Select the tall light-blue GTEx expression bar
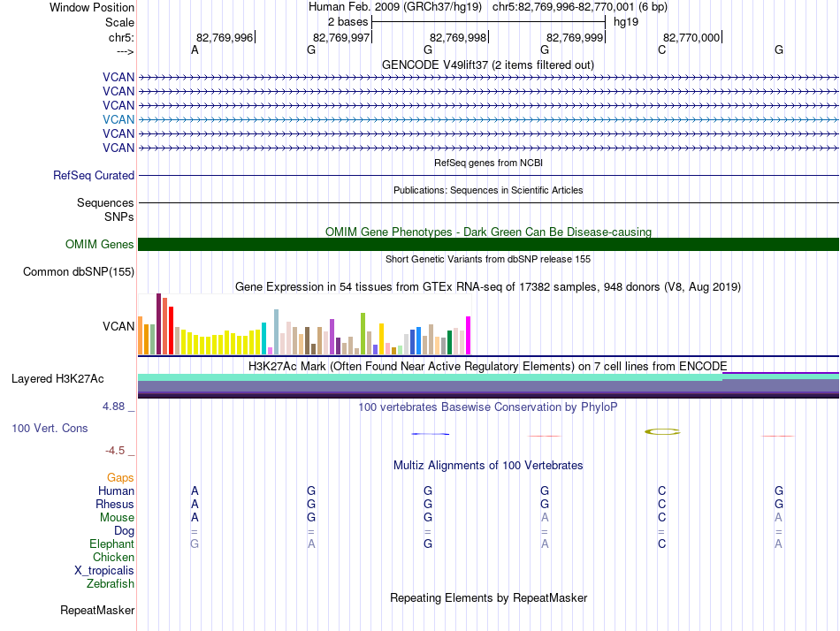Viewport: 840px width, 631px height. coord(276,331)
